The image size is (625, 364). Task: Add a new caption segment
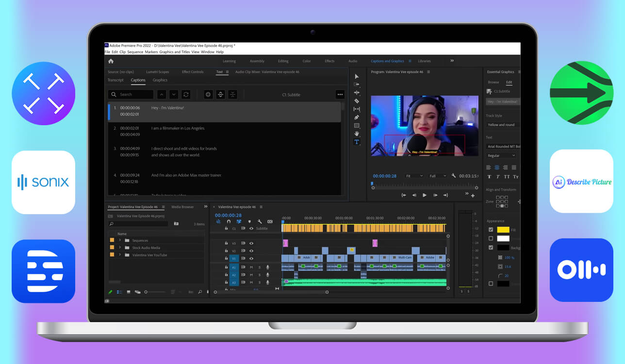point(208,95)
